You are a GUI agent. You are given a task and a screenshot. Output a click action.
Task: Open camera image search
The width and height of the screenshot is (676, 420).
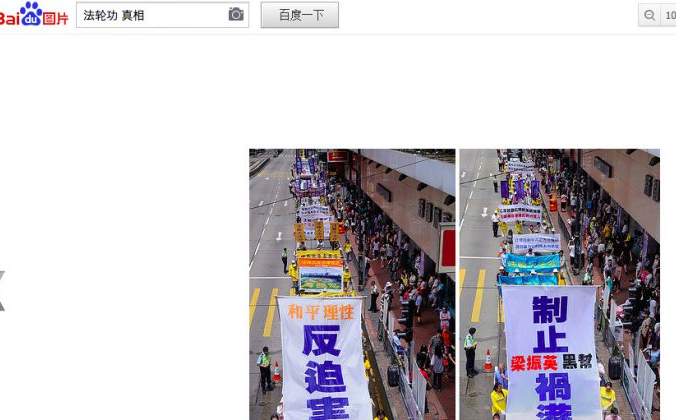tap(236, 15)
